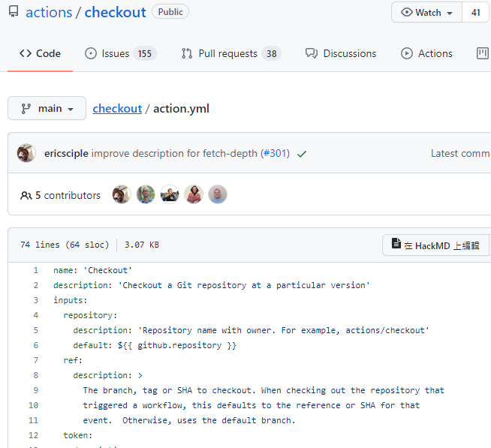Image resolution: width=491 pixels, height=448 pixels.
Task: Click line 10 triggered a workflow text
Action: click(x=252, y=405)
